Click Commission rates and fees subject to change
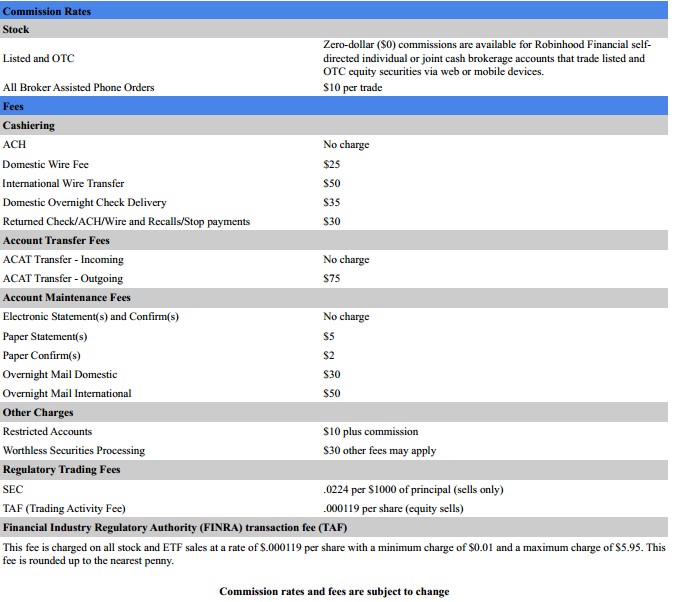The width and height of the screenshot is (674, 602). point(334,592)
